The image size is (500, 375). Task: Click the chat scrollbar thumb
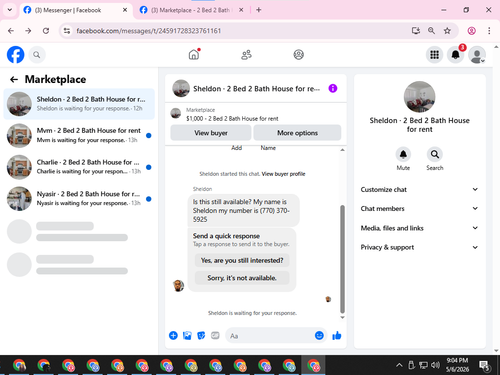(342, 258)
